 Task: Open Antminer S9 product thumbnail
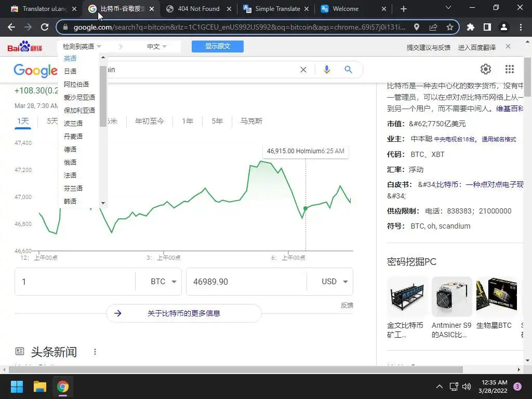tap(451, 297)
